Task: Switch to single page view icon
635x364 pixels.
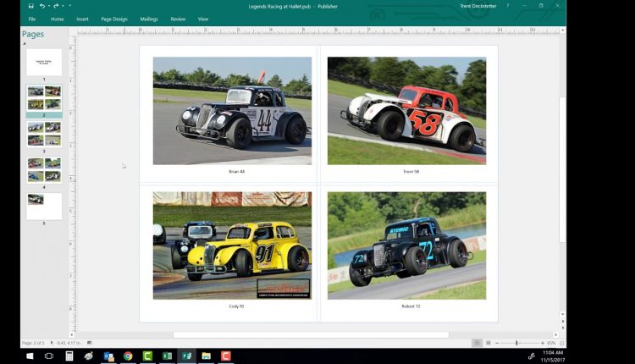Action: click(477, 343)
